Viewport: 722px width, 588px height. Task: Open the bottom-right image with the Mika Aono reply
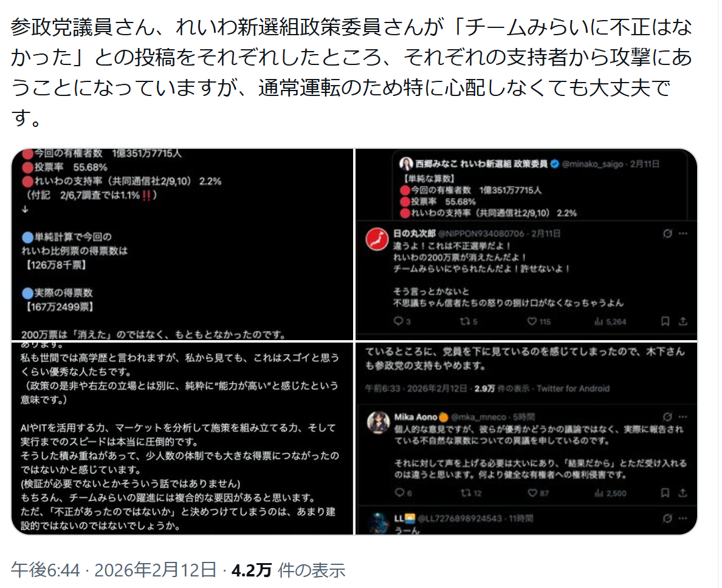pyautogui.click(x=526, y=439)
